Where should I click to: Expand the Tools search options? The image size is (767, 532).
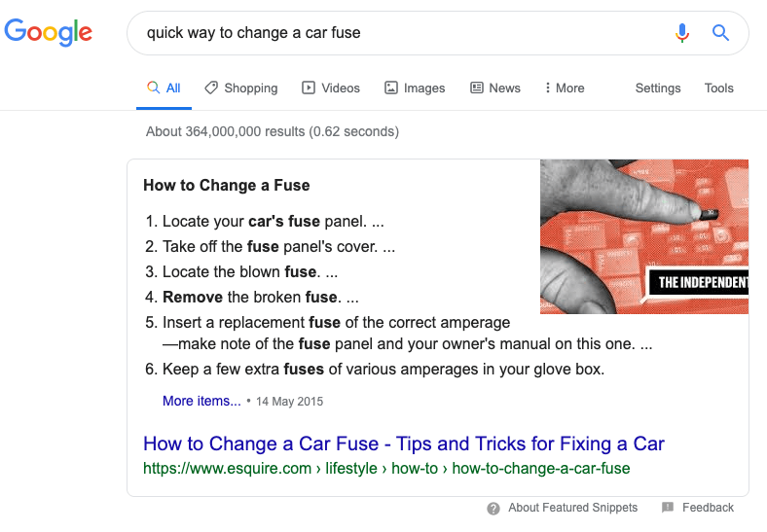point(719,88)
